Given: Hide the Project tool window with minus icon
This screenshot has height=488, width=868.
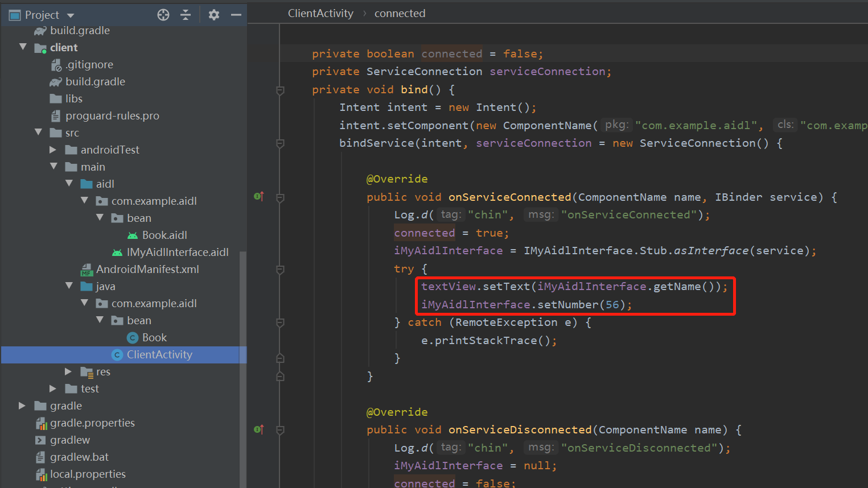Looking at the screenshot, I should pyautogui.click(x=236, y=15).
